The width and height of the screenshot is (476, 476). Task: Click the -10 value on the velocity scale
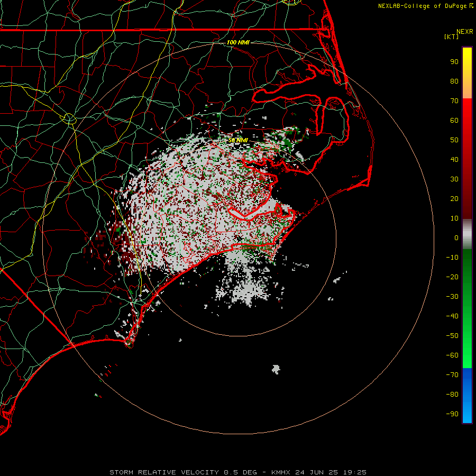coord(452,258)
